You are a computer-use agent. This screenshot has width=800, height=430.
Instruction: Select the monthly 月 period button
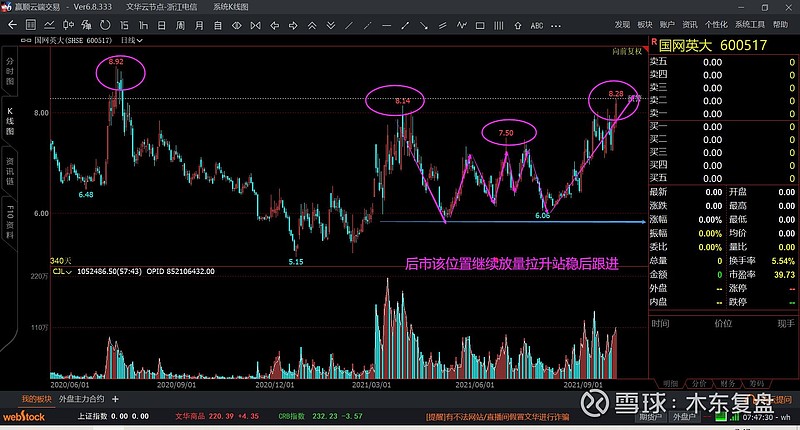point(199,25)
